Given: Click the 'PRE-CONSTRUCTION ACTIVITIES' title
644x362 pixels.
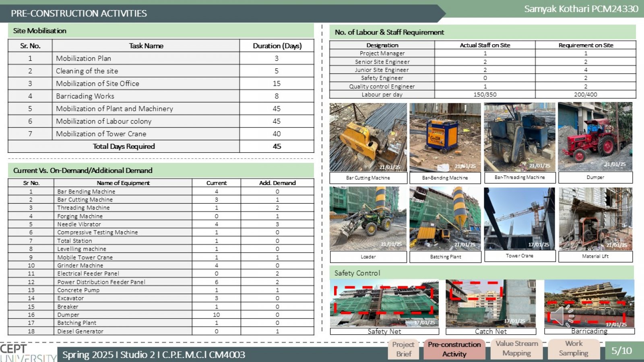Looking at the screenshot, I should [x=79, y=13].
